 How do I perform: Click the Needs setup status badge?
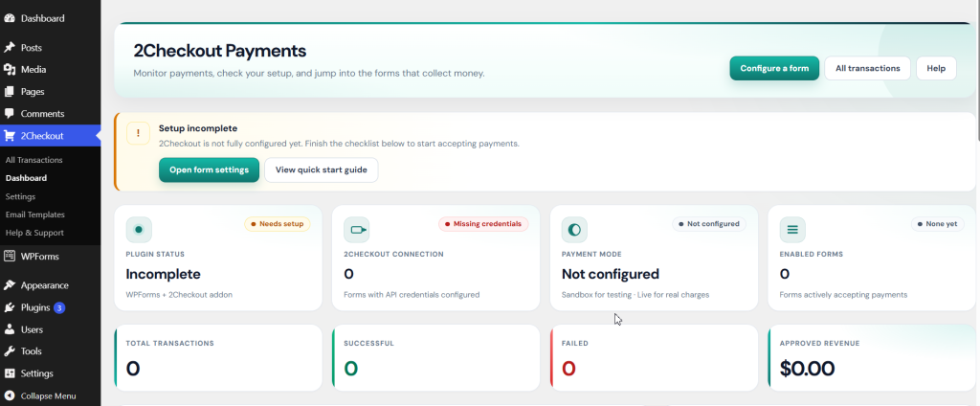click(278, 224)
